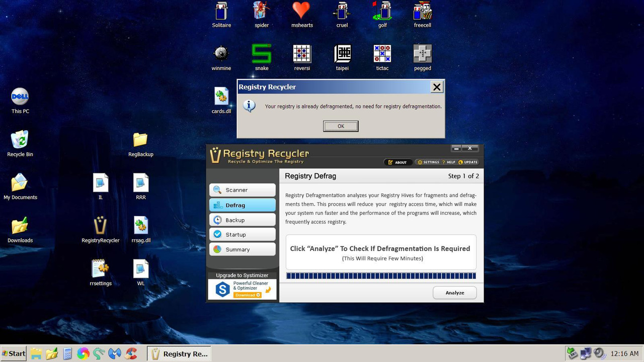644x362 pixels.
Task: Open the Summary section
Action: pyautogui.click(x=243, y=249)
